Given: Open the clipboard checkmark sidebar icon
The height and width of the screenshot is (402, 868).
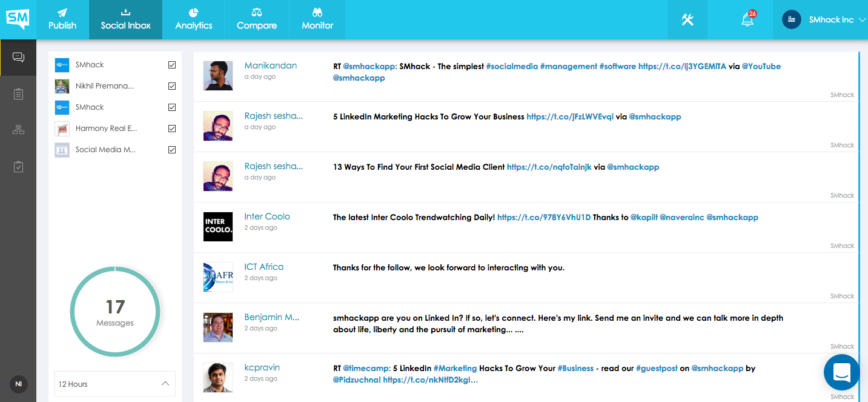Looking at the screenshot, I should click(x=18, y=167).
